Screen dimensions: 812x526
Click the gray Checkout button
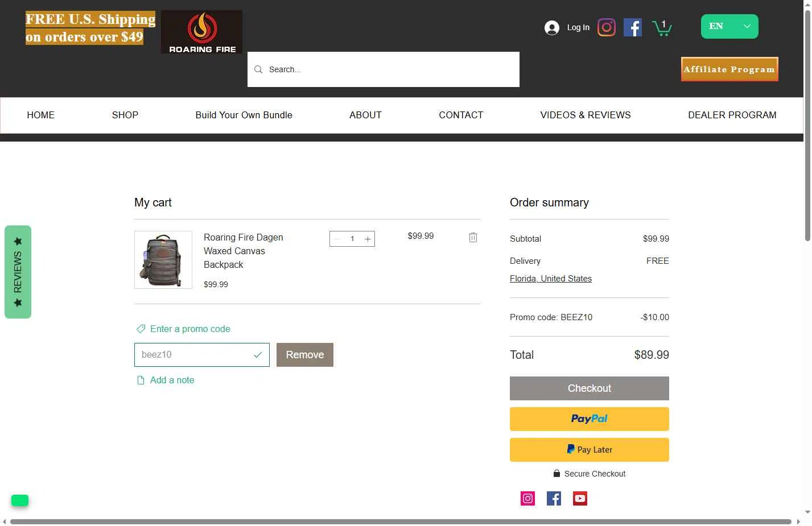point(590,388)
